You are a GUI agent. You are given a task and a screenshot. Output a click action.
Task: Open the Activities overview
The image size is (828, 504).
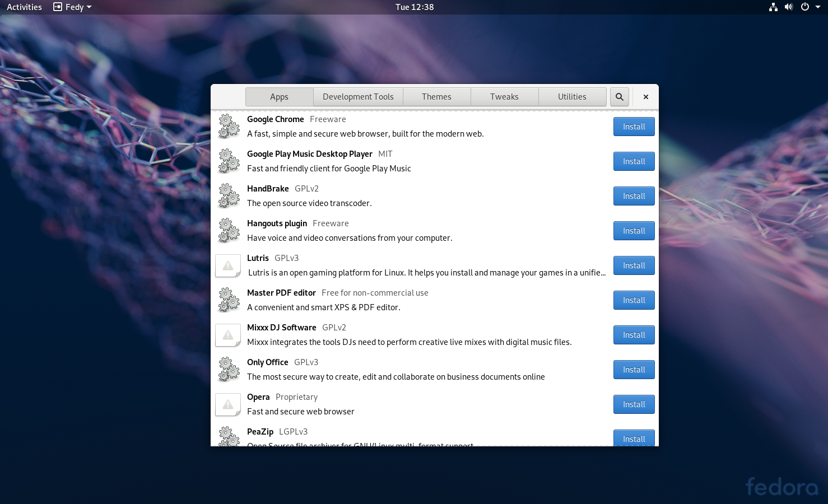click(x=24, y=7)
